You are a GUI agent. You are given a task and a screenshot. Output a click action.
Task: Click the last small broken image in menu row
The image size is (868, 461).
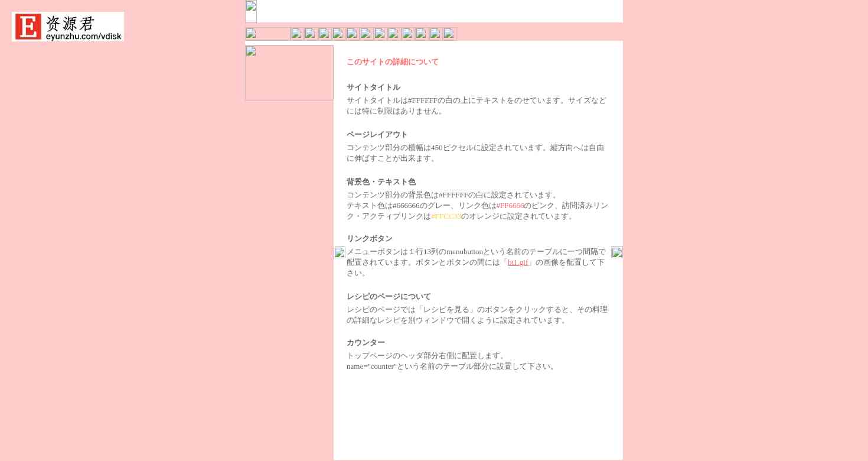(450, 34)
